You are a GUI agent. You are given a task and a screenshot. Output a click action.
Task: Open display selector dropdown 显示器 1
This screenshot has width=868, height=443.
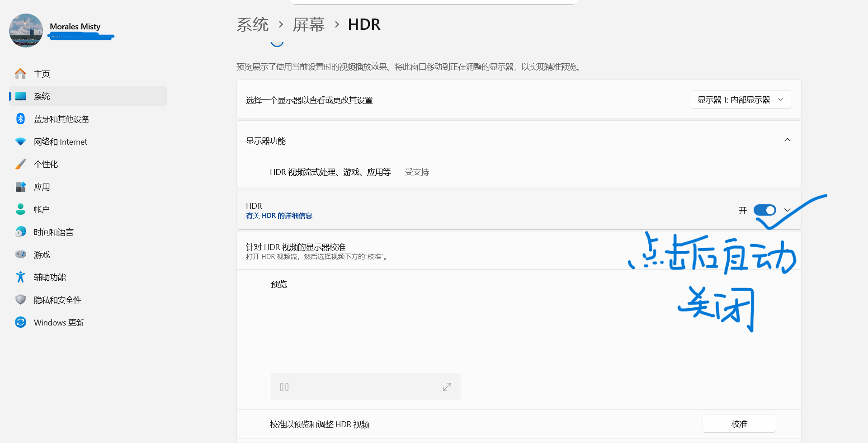741,100
